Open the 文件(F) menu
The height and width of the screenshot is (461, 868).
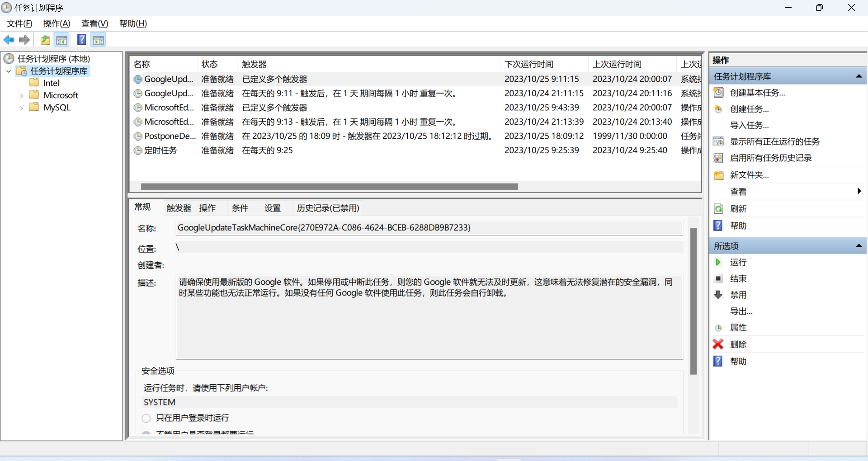coord(19,24)
